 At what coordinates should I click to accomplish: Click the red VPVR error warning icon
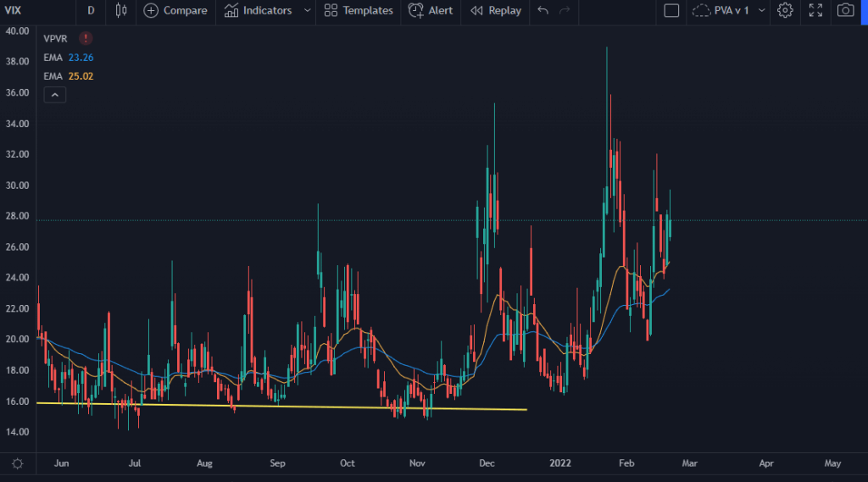pyautogui.click(x=86, y=38)
